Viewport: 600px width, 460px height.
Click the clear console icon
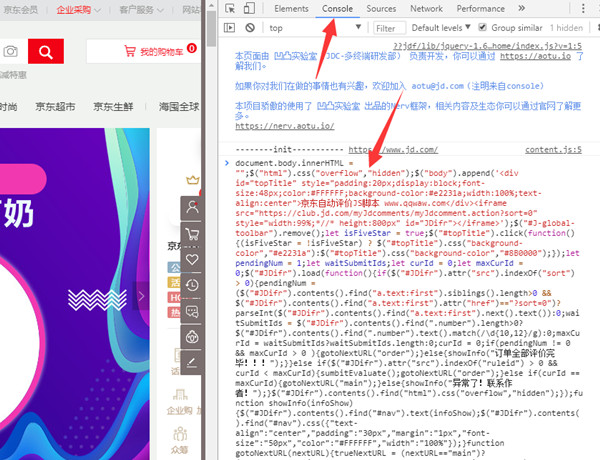pos(252,28)
